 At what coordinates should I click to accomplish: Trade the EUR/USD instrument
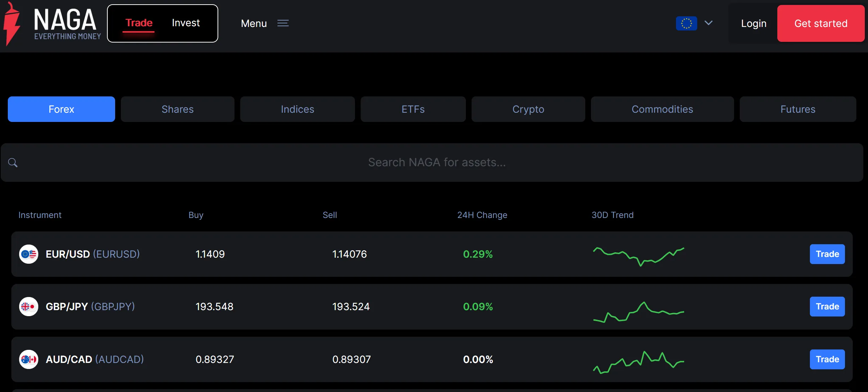tap(827, 254)
